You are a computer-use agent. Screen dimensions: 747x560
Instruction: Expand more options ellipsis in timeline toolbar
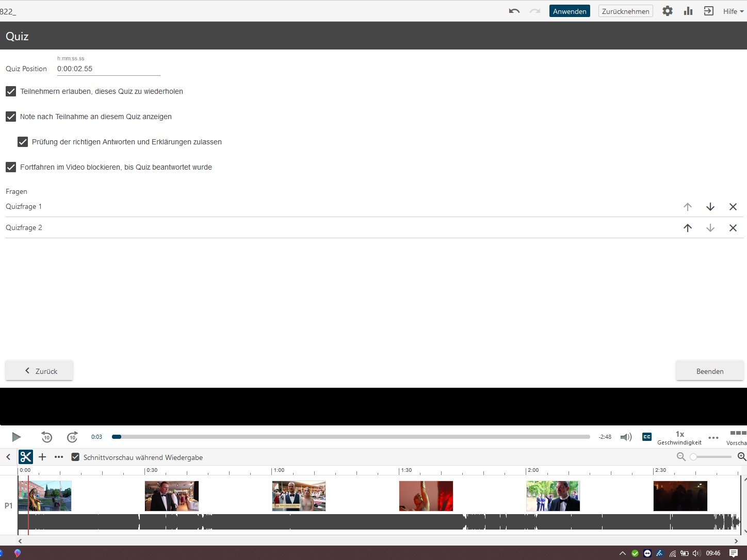coord(59,457)
